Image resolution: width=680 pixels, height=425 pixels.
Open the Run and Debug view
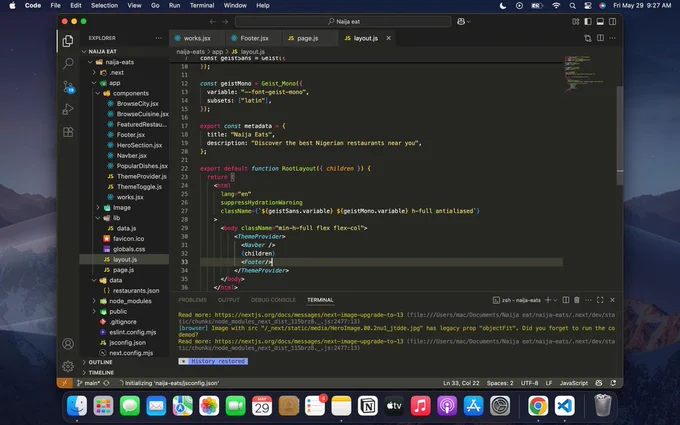[68, 109]
